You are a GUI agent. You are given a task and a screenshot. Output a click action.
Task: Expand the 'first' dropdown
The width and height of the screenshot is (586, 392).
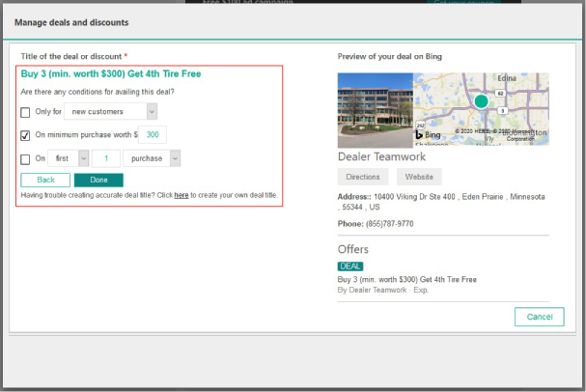coord(68,158)
